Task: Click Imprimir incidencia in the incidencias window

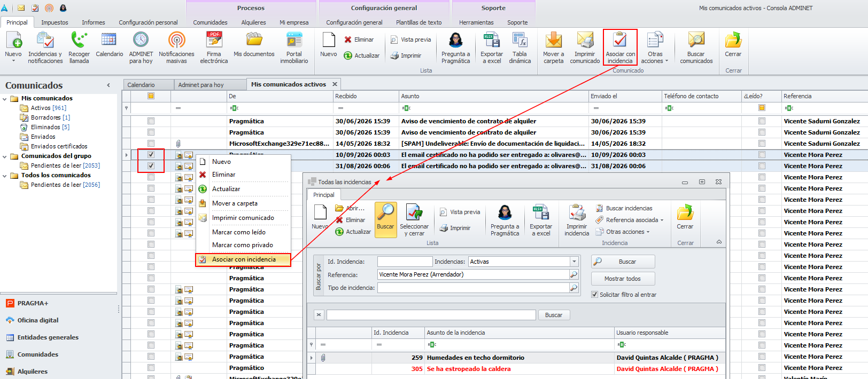Action: coord(577,220)
